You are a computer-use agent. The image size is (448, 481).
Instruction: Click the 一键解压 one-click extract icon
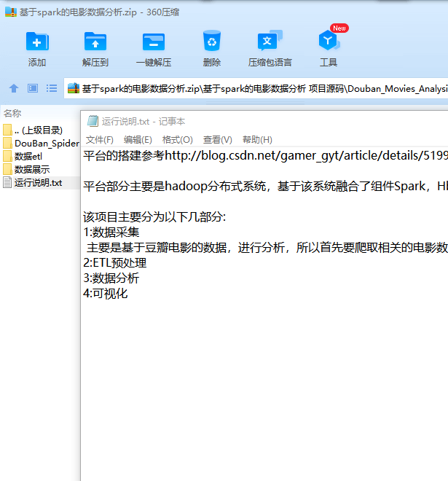(154, 42)
